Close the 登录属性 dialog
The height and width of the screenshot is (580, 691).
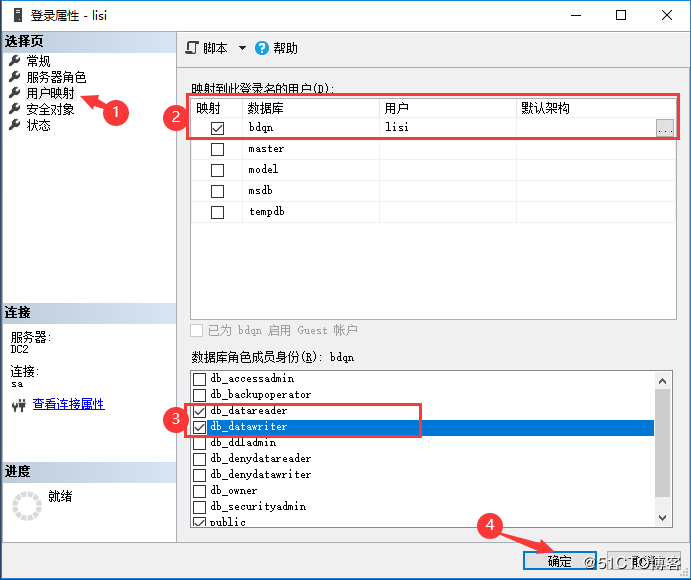pos(667,15)
